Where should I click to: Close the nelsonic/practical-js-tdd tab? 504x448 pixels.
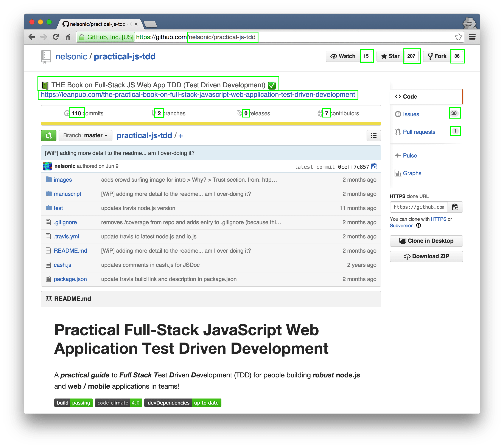pos(136,24)
